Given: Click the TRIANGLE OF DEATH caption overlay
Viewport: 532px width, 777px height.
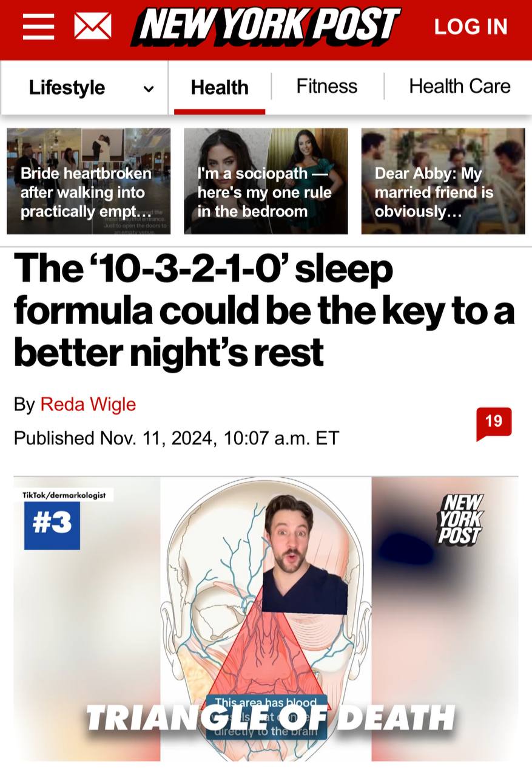Looking at the screenshot, I should 271,718.
